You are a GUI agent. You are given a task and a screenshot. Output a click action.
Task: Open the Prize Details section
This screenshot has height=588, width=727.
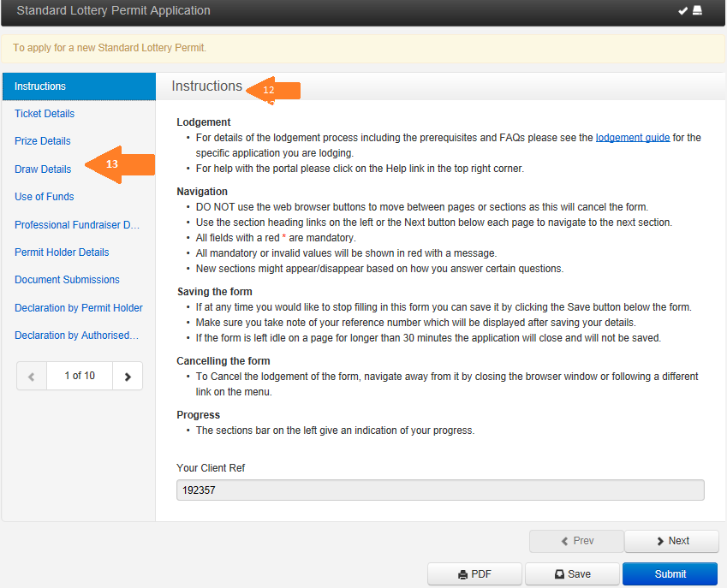click(43, 141)
